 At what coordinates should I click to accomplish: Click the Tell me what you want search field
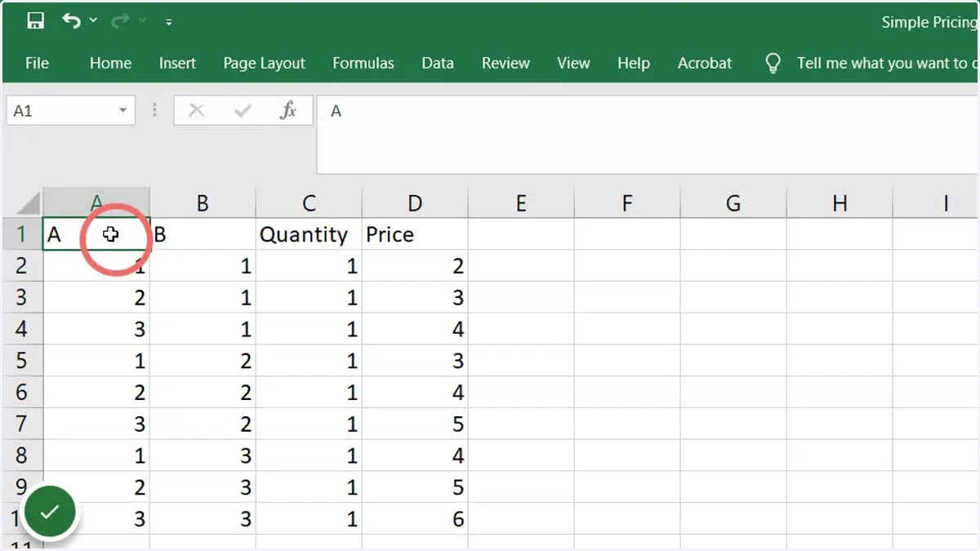[886, 63]
